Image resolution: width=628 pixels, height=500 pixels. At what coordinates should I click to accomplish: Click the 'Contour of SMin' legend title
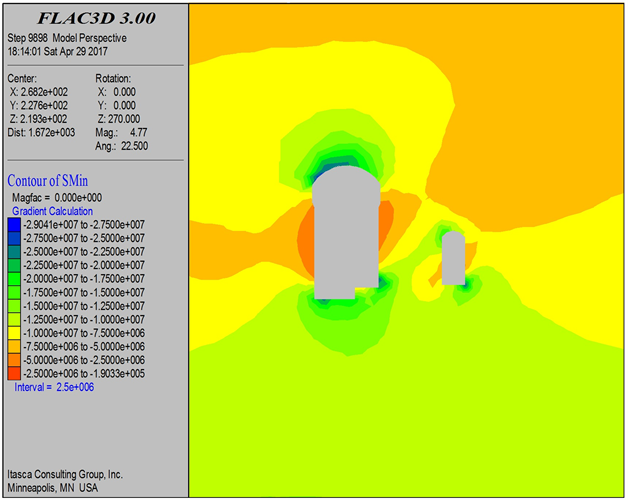pyautogui.click(x=58, y=181)
